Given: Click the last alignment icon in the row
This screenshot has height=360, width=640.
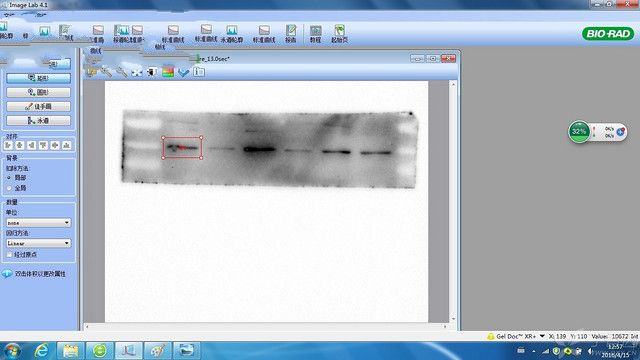Looking at the screenshot, I should (67, 145).
